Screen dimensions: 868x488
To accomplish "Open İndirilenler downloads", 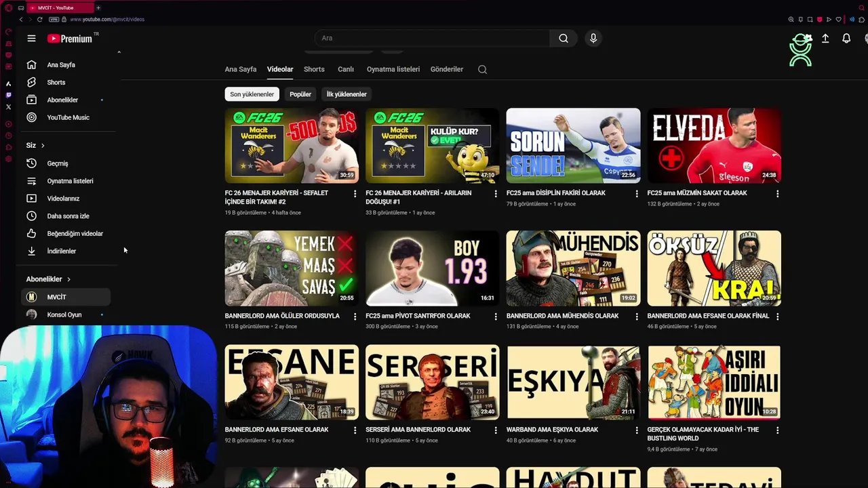I will coord(65,251).
